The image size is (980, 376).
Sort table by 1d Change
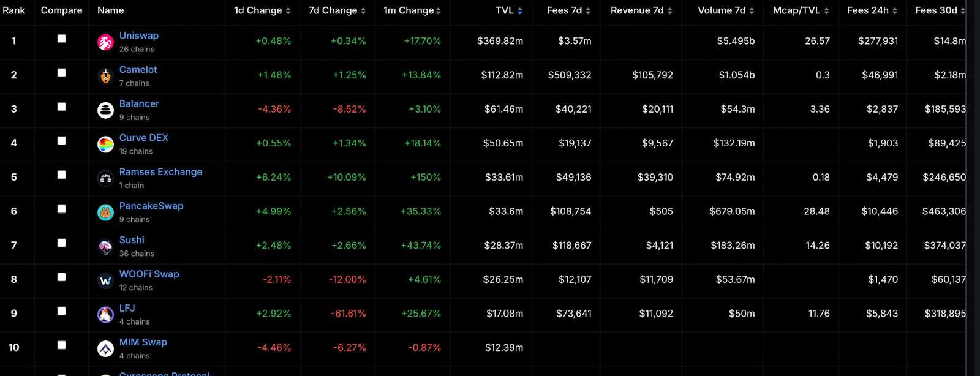click(x=262, y=10)
